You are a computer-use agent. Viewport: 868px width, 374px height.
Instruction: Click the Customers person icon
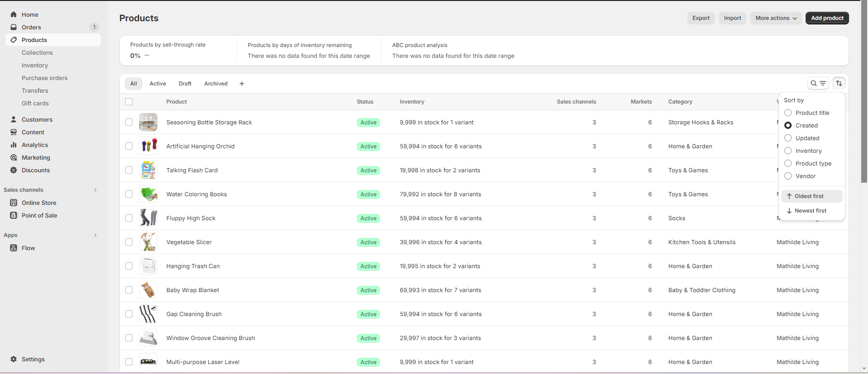(14, 119)
